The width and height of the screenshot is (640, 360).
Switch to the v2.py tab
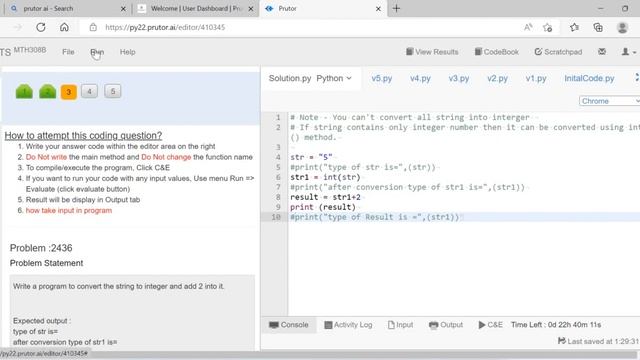click(497, 78)
